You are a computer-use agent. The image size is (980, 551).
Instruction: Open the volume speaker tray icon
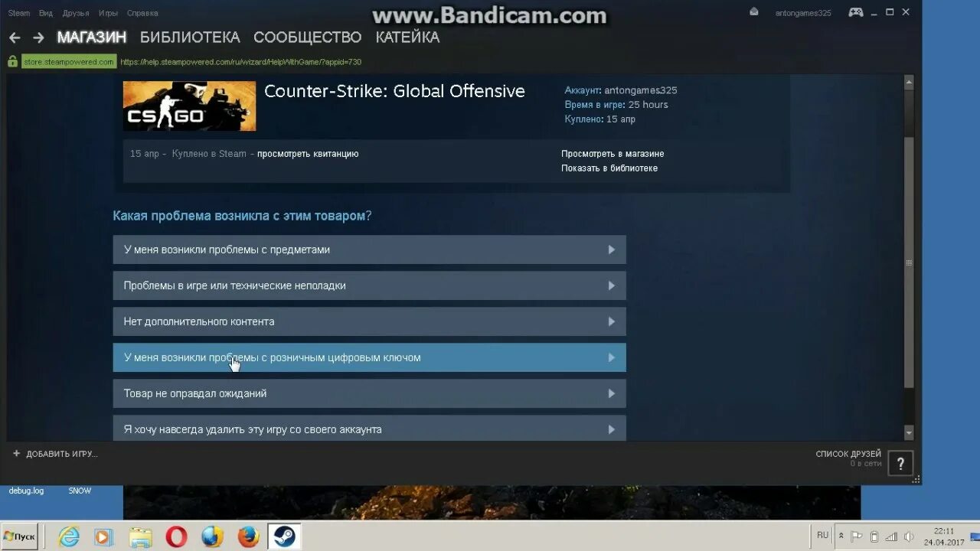[909, 536]
